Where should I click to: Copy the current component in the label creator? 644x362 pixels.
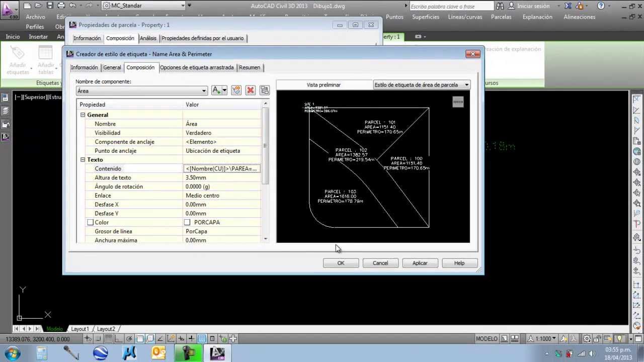pyautogui.click(x=236, y=90)
